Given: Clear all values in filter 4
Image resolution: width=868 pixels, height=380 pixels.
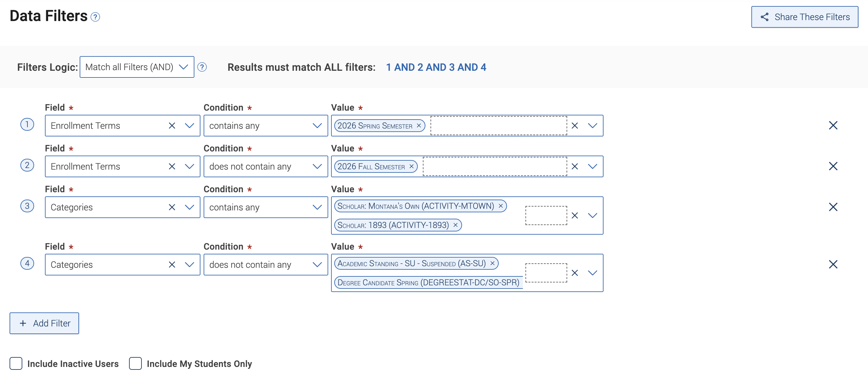Looking at the screenshot, I should (x=575, y=273).
